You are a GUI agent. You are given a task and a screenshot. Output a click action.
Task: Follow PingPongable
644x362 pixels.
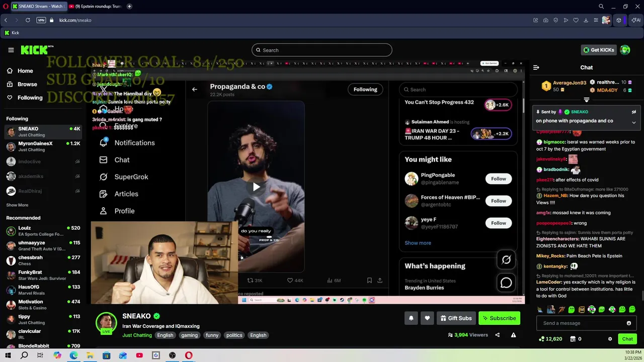[499, 179]
